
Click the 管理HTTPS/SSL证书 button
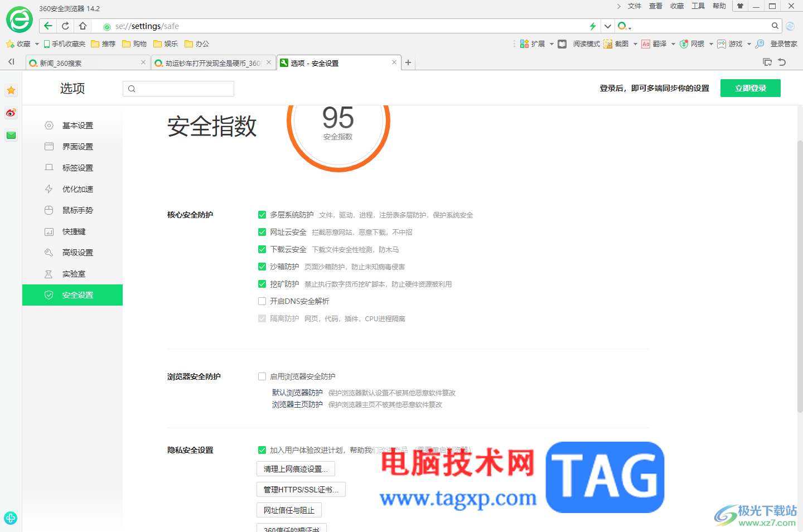pyautogui.click(x=301, y=490)
